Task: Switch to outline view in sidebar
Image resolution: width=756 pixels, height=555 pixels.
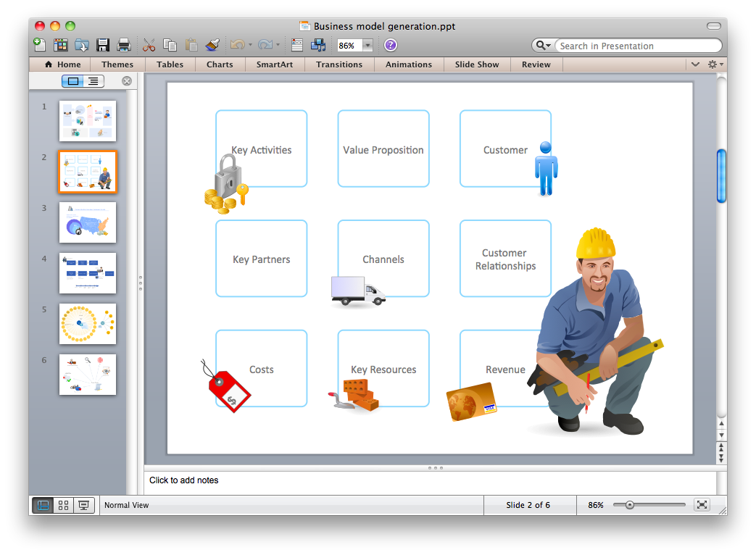Action: (x=94, y=81)
